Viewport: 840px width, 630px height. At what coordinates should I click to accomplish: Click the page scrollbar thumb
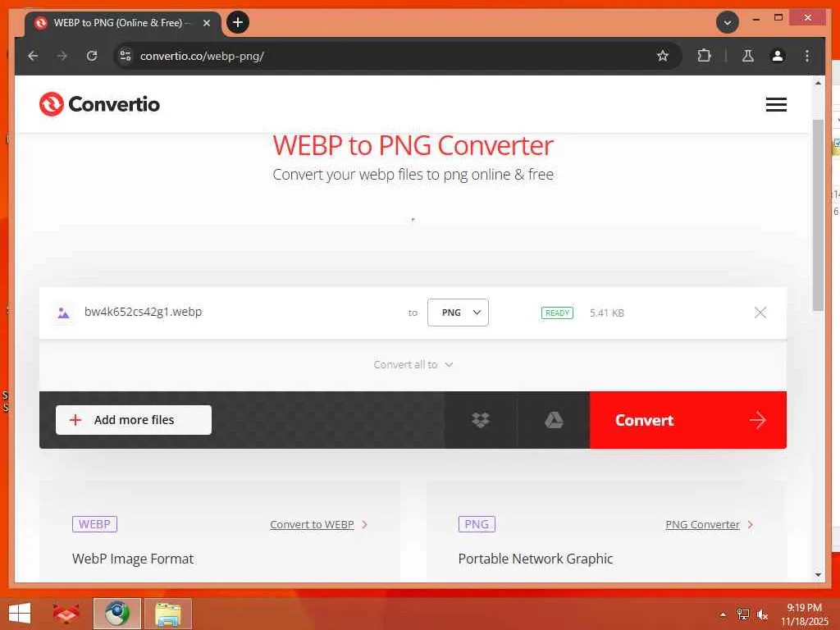point(818,215)
